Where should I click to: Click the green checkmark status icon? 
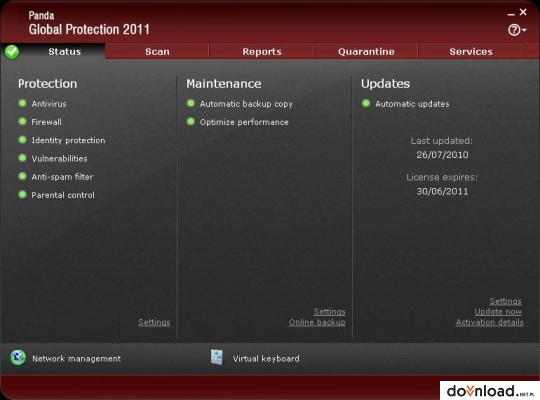pyautogui.click(x=12, y=52)
